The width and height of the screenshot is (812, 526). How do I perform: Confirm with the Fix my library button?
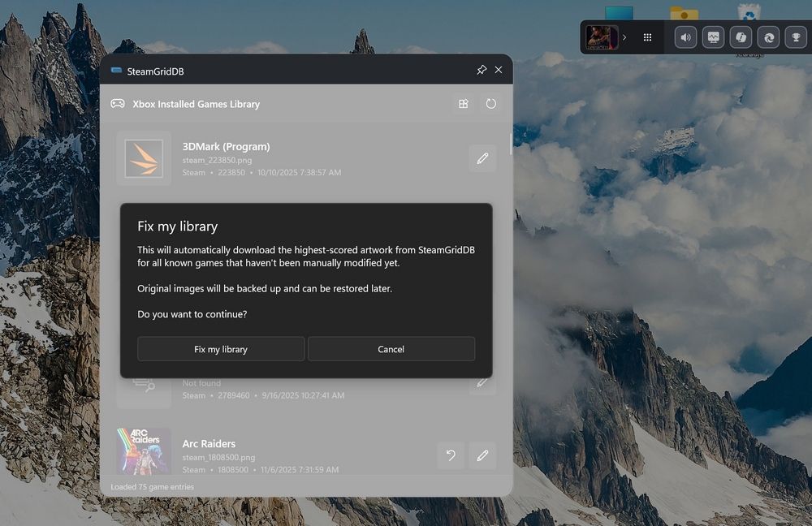click(221, 349)
